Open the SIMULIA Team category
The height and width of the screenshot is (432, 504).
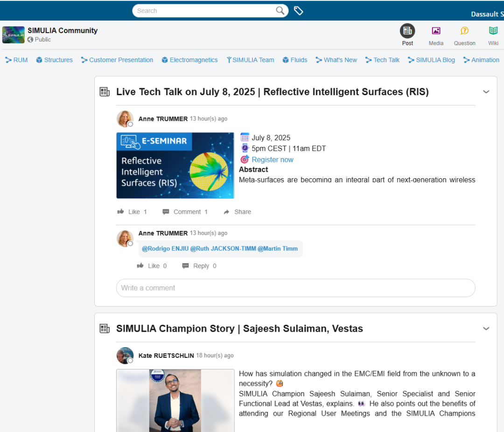click(251, 60)
